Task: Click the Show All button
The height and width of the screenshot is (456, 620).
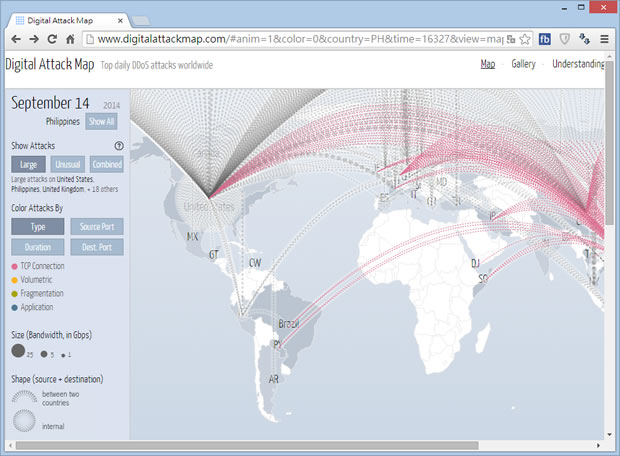Action: point(102,121)
